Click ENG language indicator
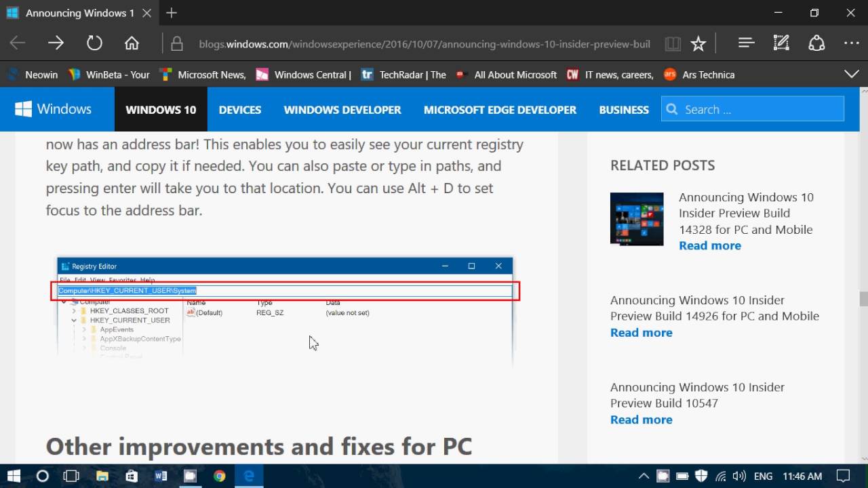Screen dimensions: 868x488 (763, 476)
